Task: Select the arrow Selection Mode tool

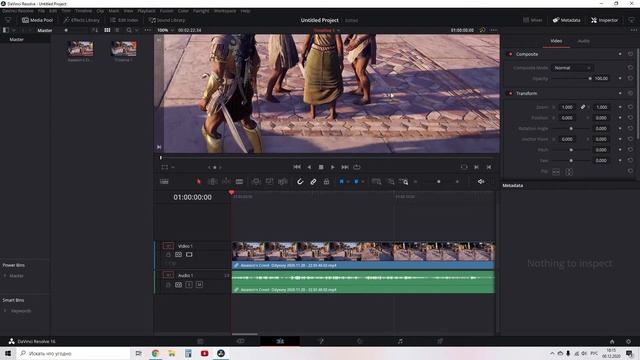Action: coord(199,181)
